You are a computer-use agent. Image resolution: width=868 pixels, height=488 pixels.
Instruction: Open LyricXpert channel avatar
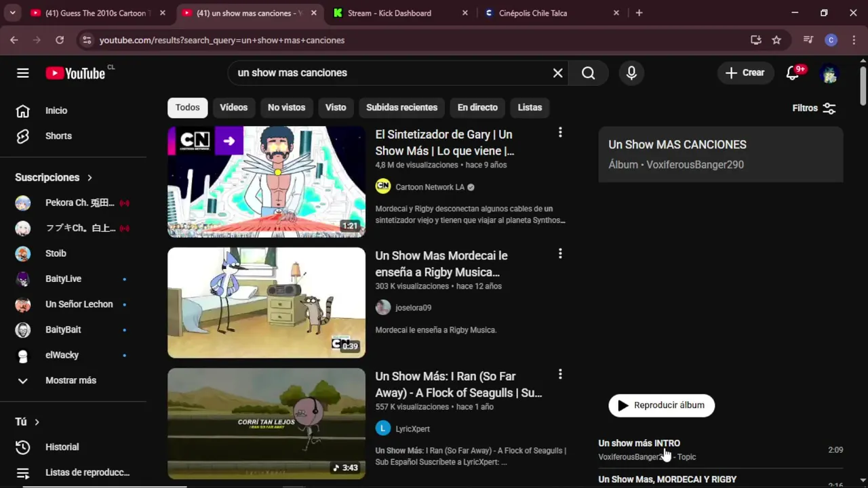pos(383,428)
